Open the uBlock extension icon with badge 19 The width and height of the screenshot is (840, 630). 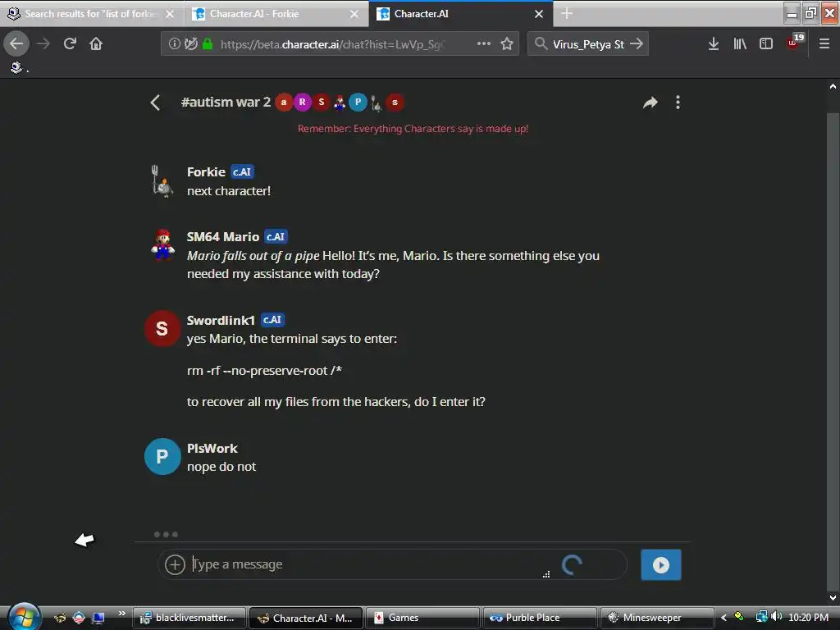[796, 42]
